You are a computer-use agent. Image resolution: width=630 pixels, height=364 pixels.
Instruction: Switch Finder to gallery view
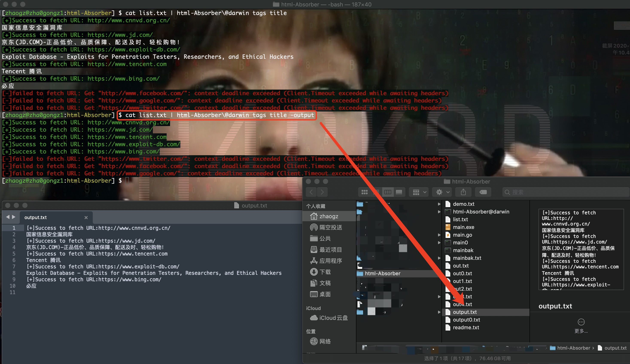pyautogui.click(x=399, y=192)
